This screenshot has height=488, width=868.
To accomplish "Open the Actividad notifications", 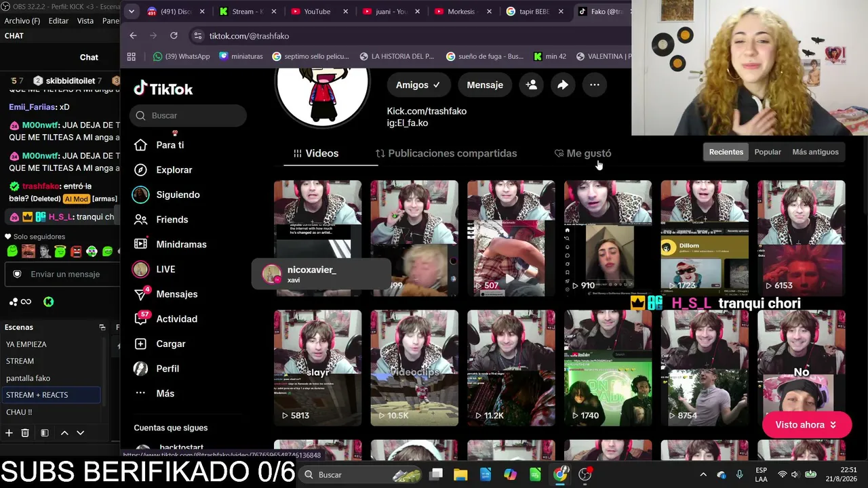I will click(x=165, y=319).
